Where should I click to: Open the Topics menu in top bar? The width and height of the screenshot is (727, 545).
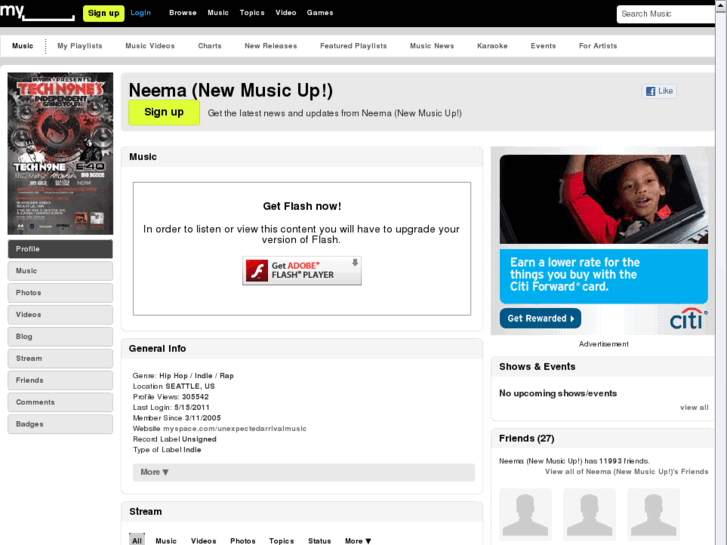[252, 13]
